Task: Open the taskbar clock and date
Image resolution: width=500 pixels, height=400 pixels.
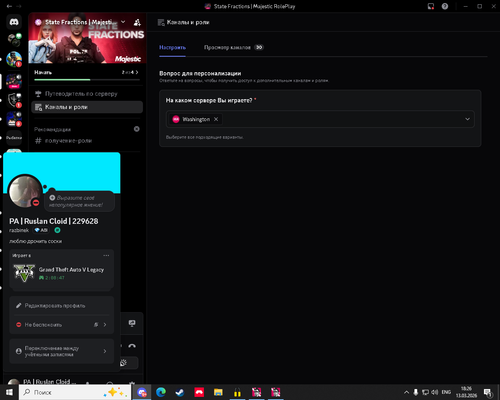Action: click(466, 392)
